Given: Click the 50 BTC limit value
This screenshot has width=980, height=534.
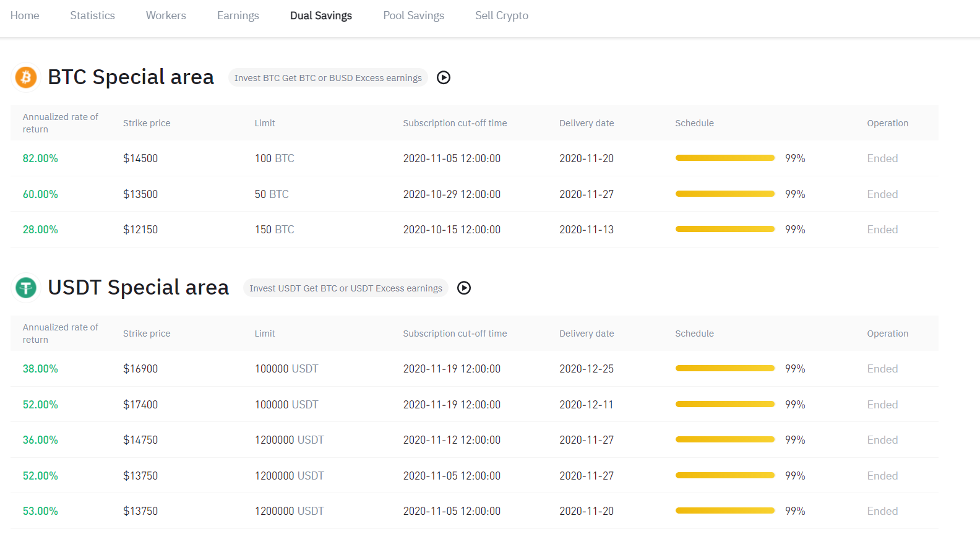Looking at the screenshot, I should [272, 194].
